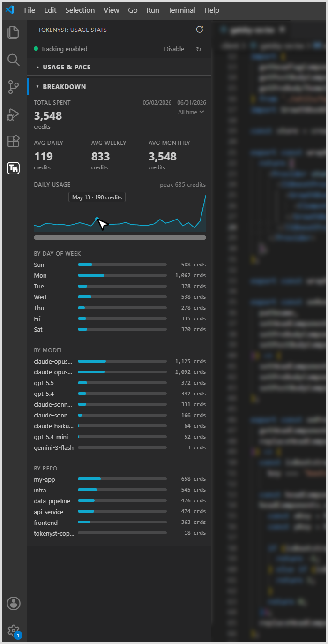Select the Tue day-of-week row
The height and width of the screenshot is (644, 328).
tap(120, 287)
